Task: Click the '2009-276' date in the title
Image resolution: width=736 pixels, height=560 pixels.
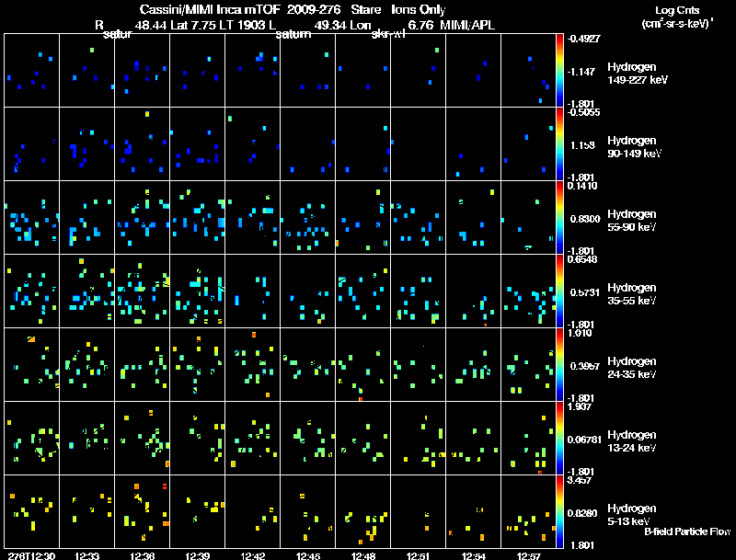Action: [314, 10]
